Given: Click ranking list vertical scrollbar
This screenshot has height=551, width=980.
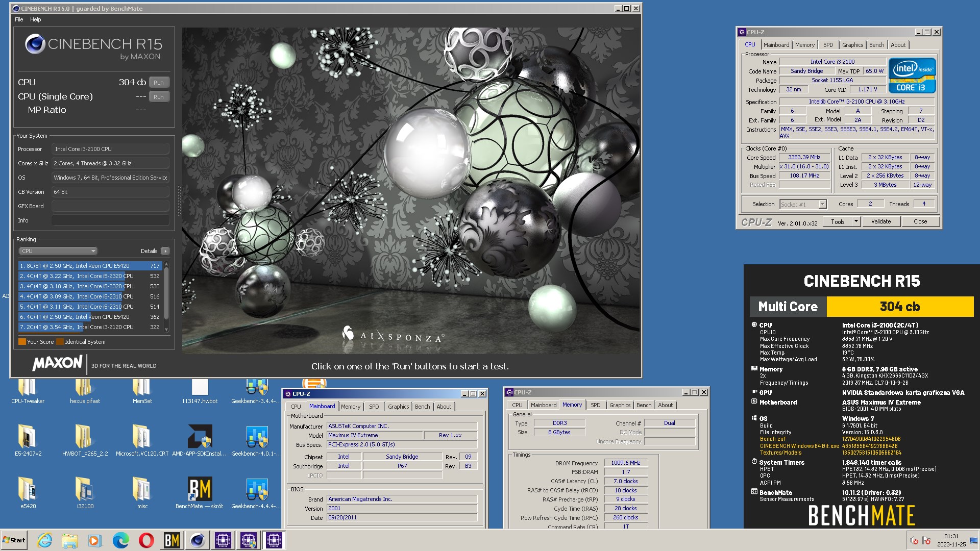Looking at the screenshot, I should (x=166, y=296).
